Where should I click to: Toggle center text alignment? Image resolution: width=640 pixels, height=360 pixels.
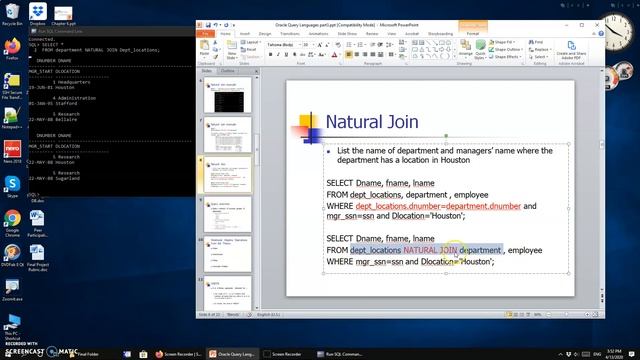click(x=357, y=54)
